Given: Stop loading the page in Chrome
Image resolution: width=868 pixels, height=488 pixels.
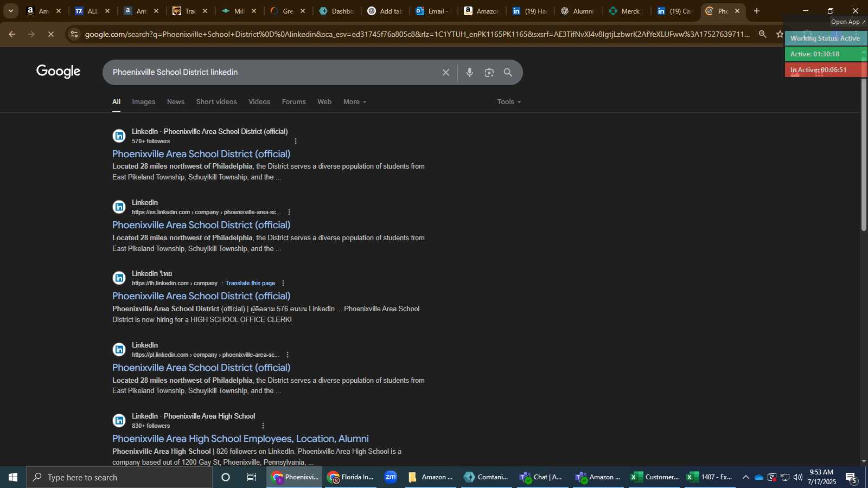Looking at the screenshot, I should 50,34.
